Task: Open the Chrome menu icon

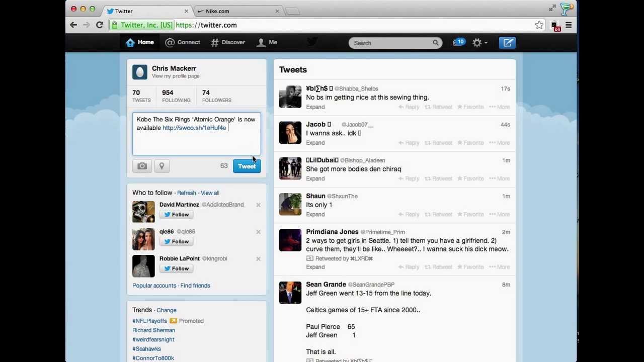Action: 569,25
